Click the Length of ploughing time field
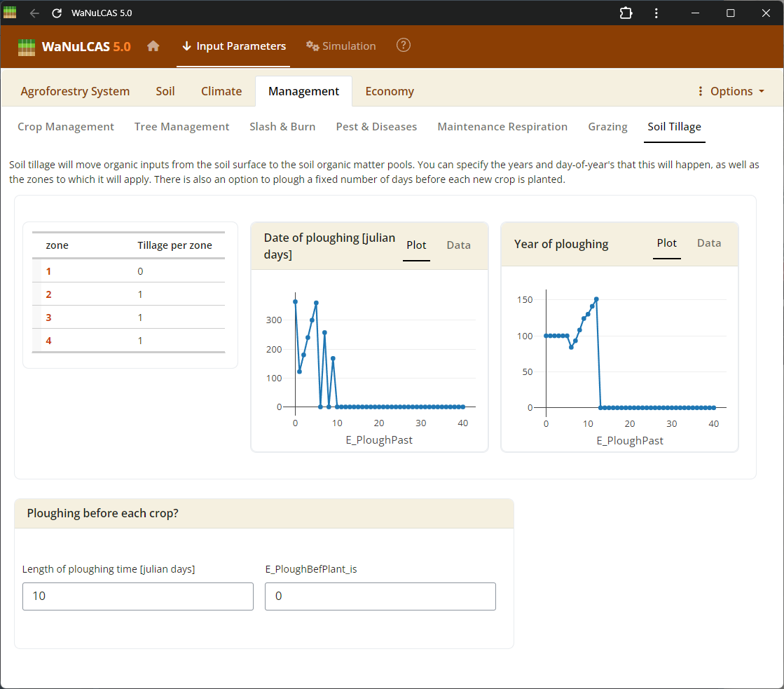The width and height of the screenshot is (784, 689). (x=138, y=596)
